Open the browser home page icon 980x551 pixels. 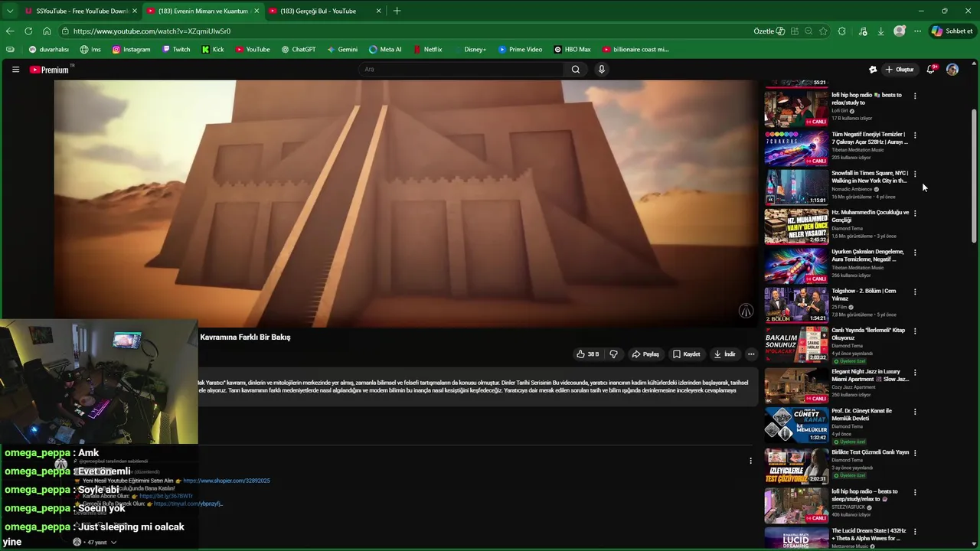47,31
